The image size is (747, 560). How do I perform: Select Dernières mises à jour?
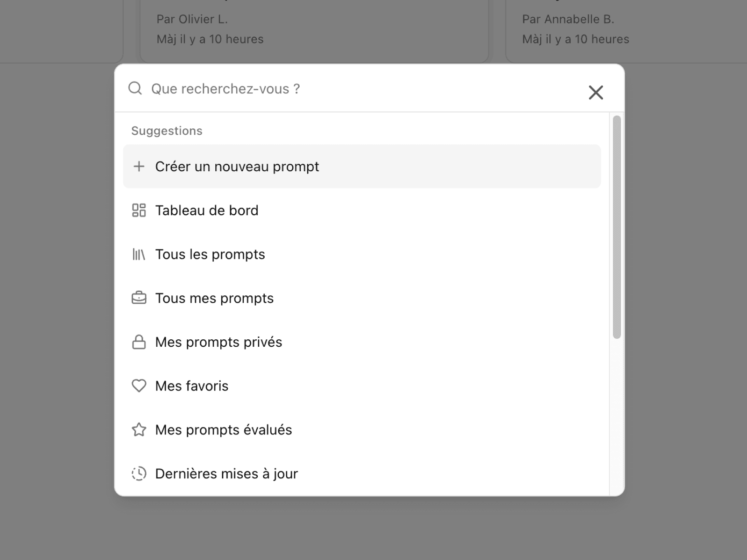(x=226, y=473)
